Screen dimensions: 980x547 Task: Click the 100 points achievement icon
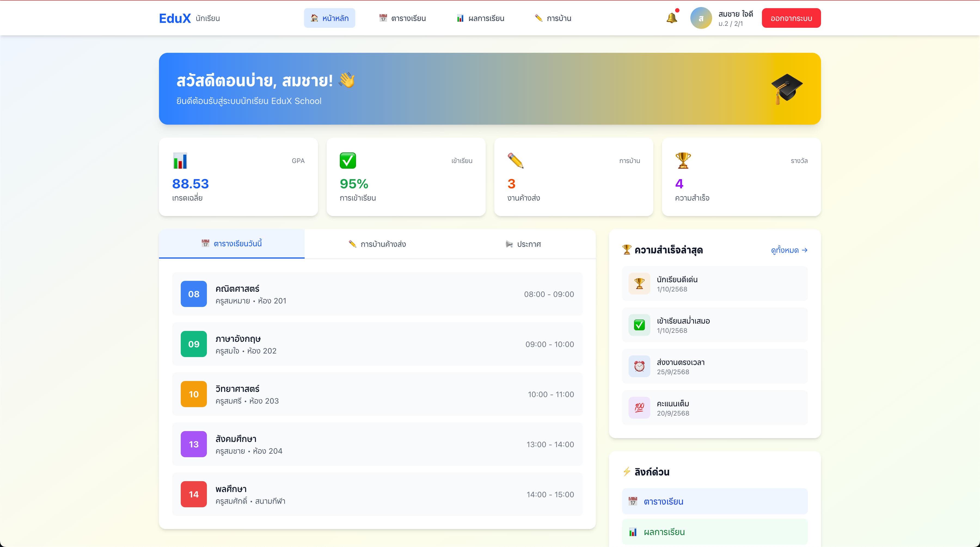[639, 407]
